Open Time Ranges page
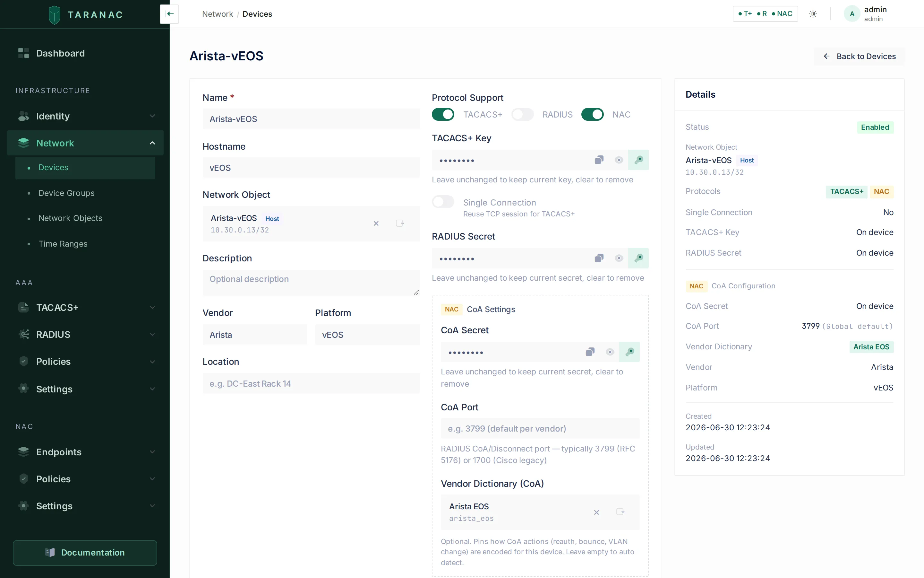 point(85,244)
